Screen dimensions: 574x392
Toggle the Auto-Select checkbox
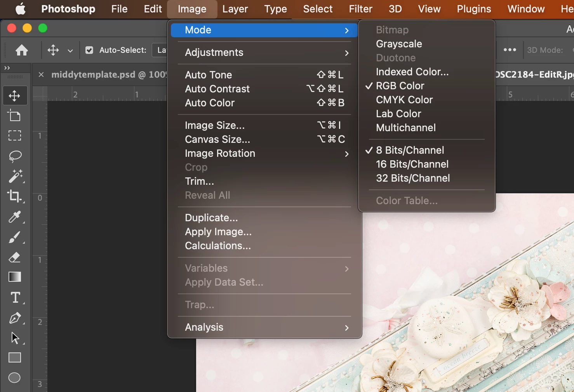(89, 50)
